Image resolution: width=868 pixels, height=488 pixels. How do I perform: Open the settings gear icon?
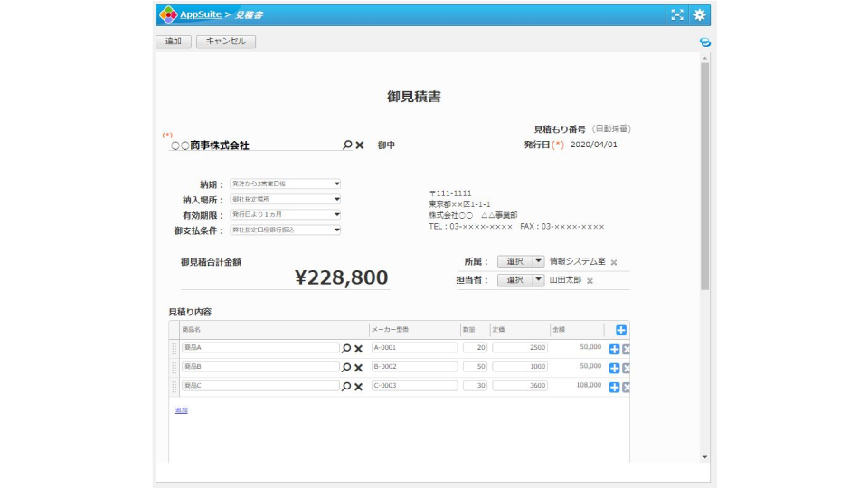(700, 15)
